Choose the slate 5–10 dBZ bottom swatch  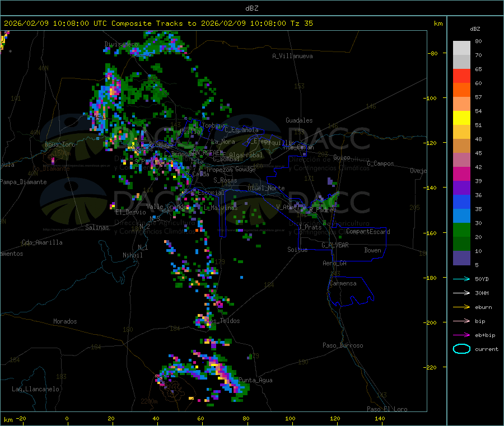pos(461,258)
